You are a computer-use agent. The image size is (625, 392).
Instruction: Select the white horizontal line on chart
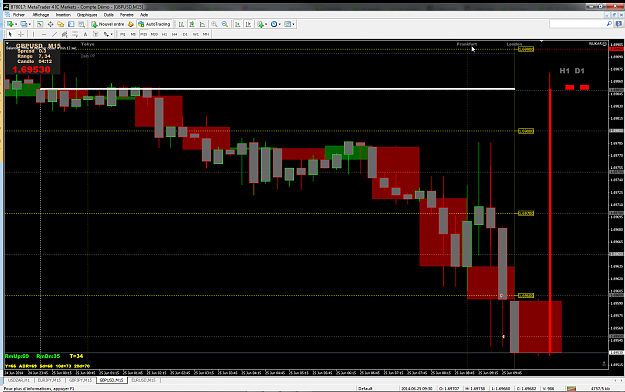tap(277, 89)
